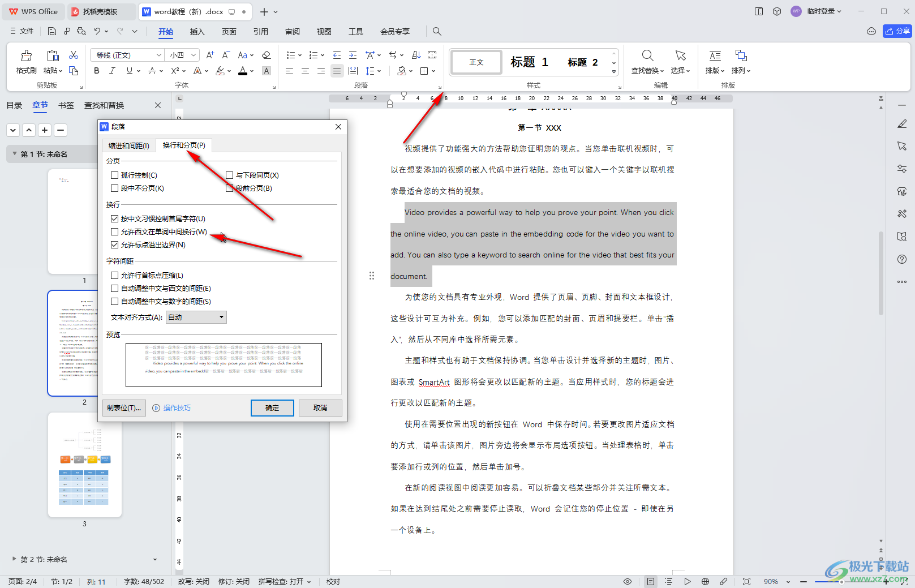Switch to 书签 tab in navigation pane

tap(66, 105)
